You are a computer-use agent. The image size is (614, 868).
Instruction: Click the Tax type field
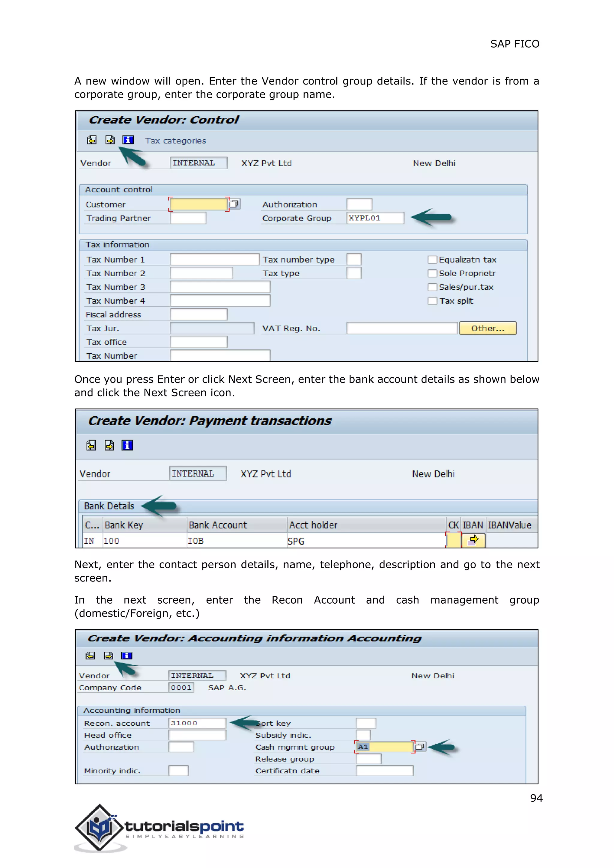click(354, 273)
